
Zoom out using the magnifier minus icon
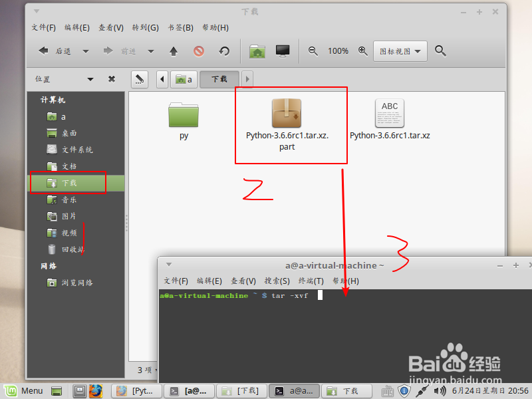(313, 51)
